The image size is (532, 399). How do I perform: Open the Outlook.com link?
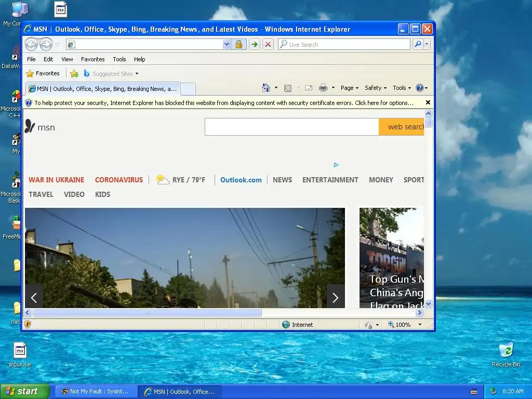[x=241, y=180]
